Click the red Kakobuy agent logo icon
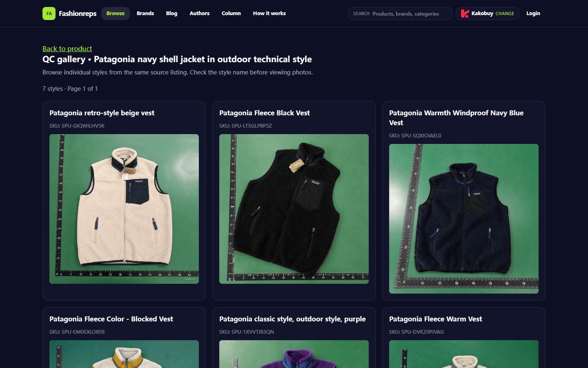The height and width of the screenshot is (368, 588). 465,13
